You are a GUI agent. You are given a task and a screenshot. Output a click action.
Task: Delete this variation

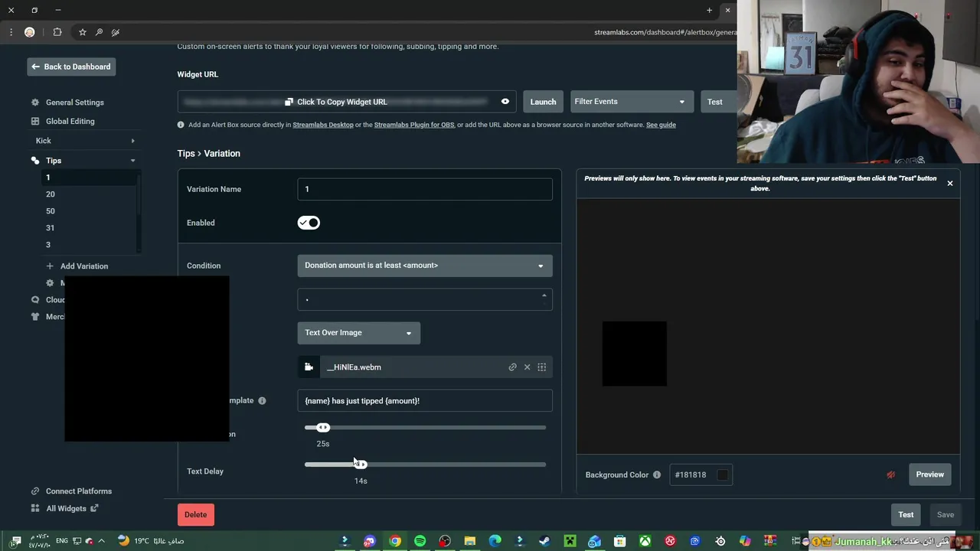coord(195,514)
